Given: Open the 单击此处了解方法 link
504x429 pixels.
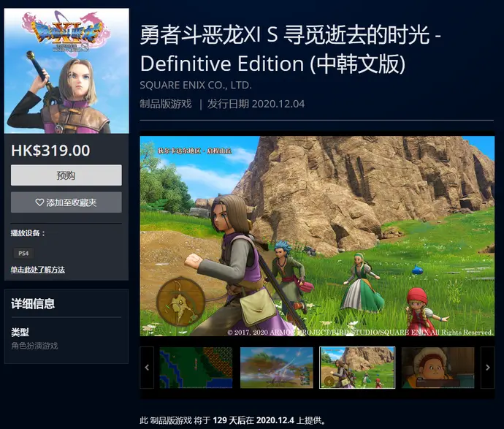Looking at the screenshot, I should [x=37, y=270].
